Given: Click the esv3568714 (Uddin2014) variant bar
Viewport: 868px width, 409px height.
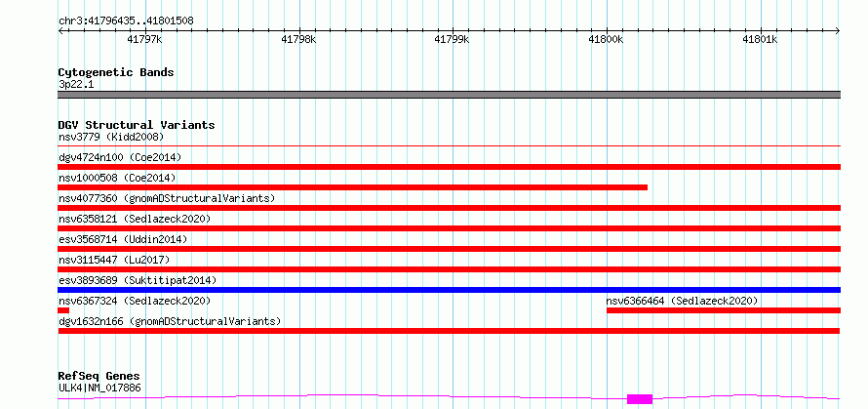Looking at the screenshot, I should (450, 249).
